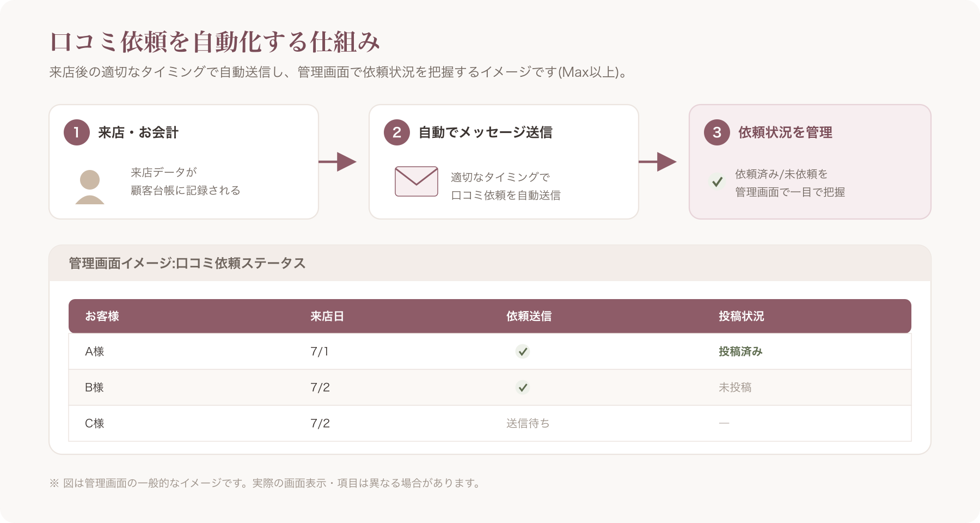Click the A様 customer cell
The width and height of the screenshot is (980, 523).
tap(95, 351)
